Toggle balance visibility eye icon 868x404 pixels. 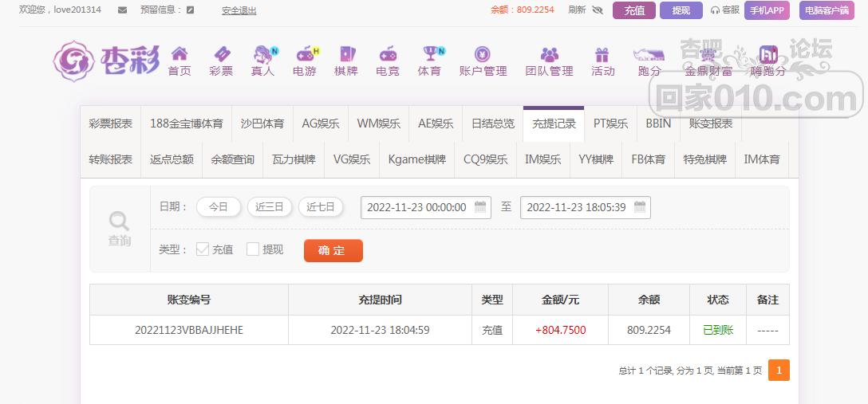[x=597, y=10]
